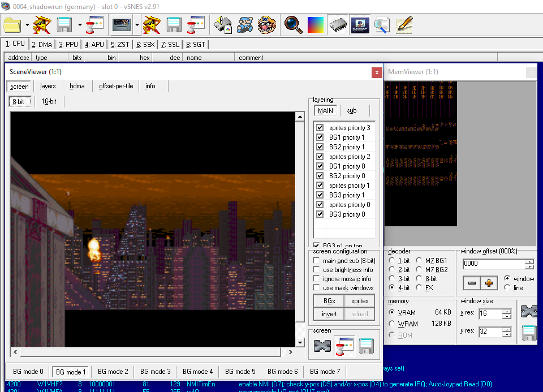Increase x res value with stepper
543x392 pixels.
pos(507,311)
